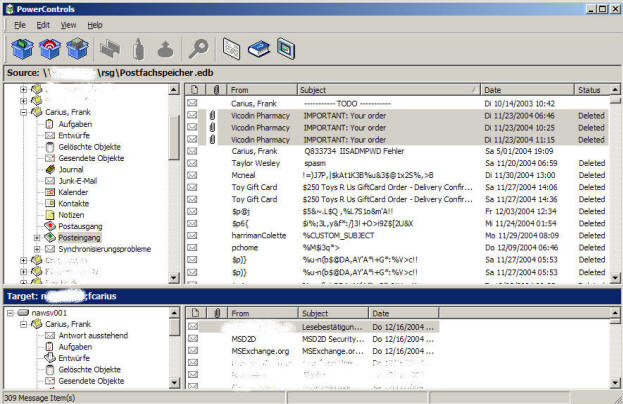Select Q833734 IISADMPWD Fehler message
Viewport: 623px width, 404px height.
click(397, 151)
